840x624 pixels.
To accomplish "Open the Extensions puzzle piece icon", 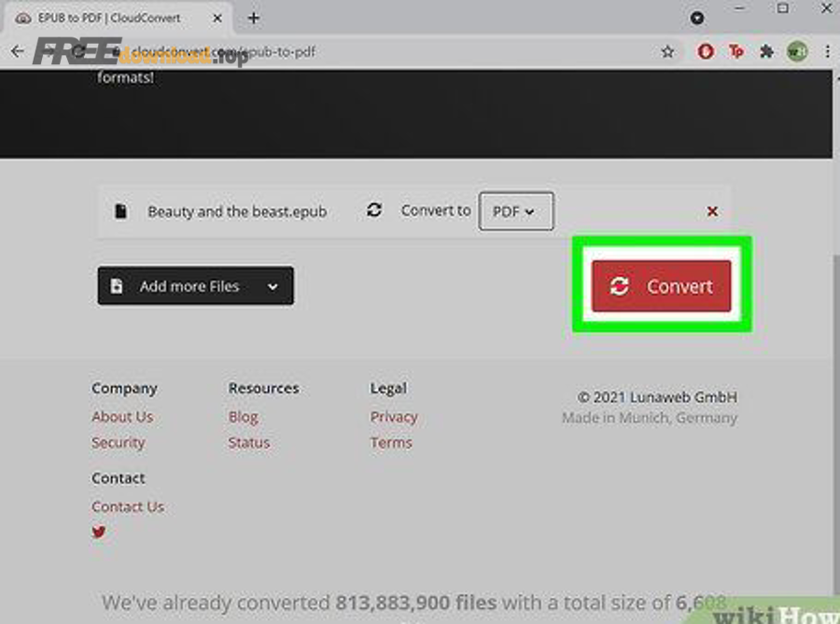I will (766, 51).
